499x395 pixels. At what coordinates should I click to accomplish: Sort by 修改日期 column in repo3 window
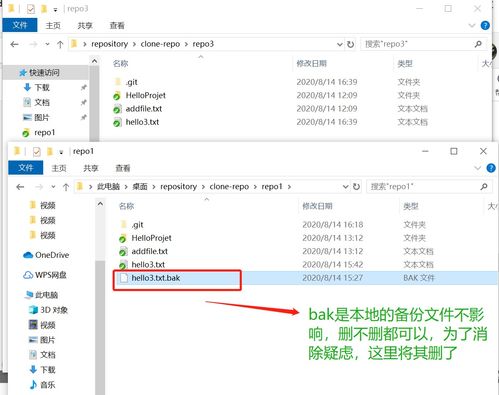click(x=312, y=63)
